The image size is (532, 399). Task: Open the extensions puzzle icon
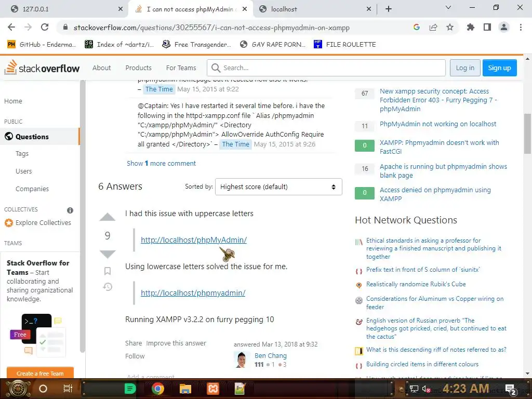tap(470, 28)
